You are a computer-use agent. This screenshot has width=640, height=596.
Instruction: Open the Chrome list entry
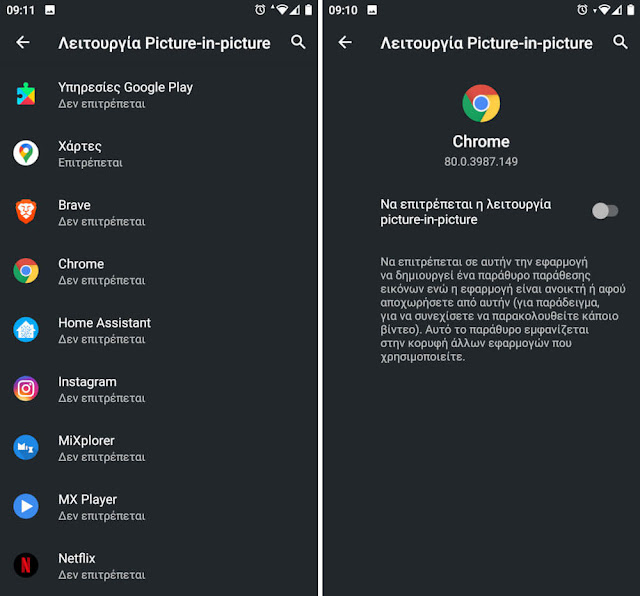pyautogui.click(x=158, y=271)
